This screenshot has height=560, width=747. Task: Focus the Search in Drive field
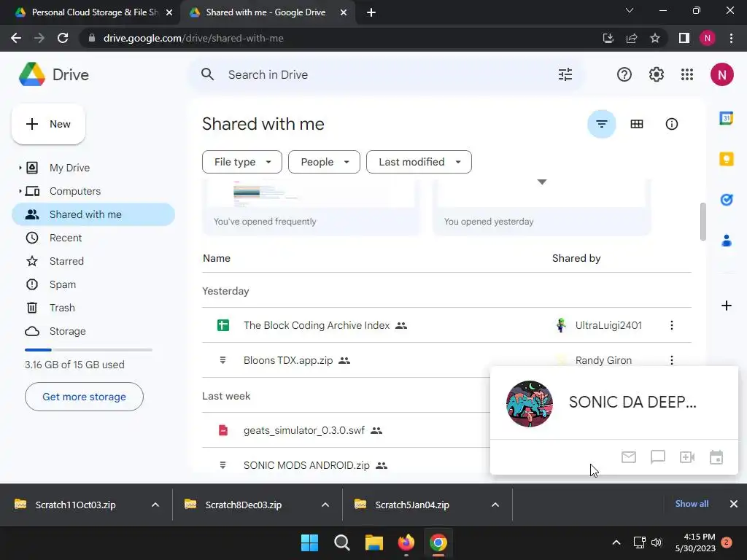[x=386, y=75]
